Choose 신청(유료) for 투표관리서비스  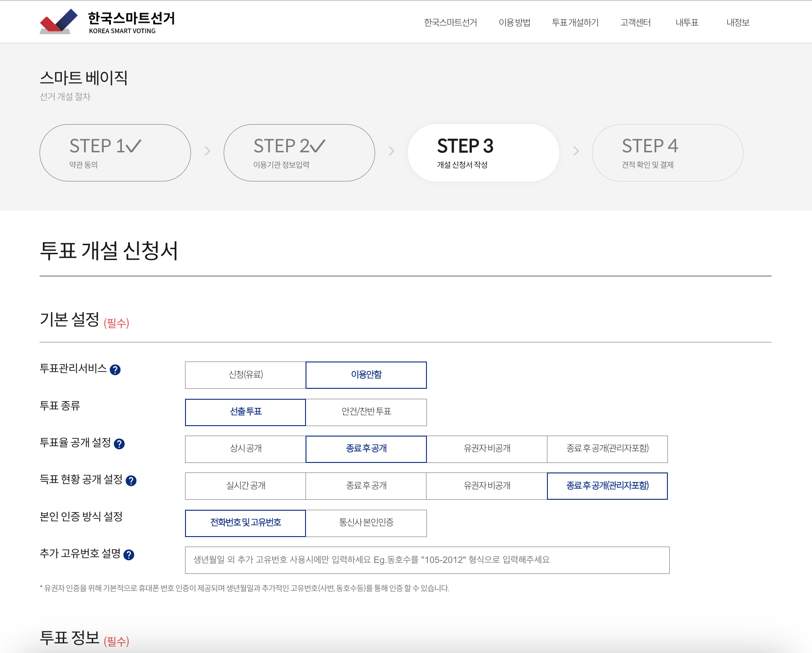246,375
